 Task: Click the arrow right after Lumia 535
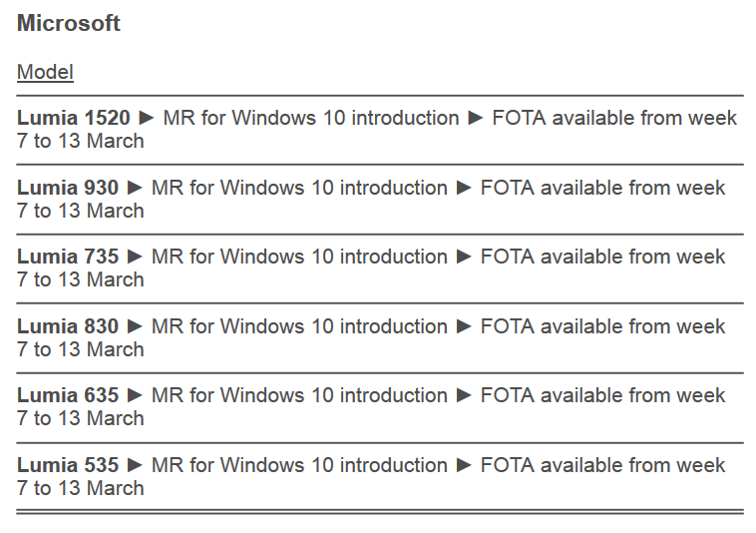coord(135,465)
